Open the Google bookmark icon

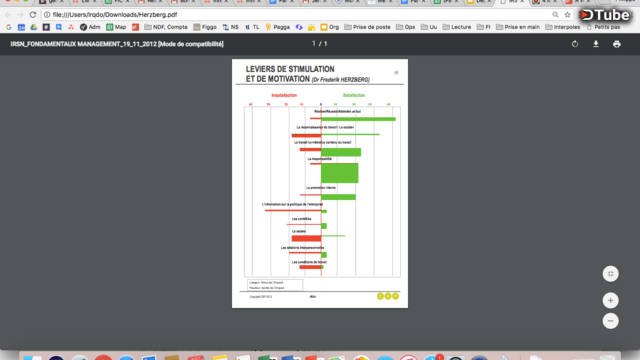coord(9,27)
